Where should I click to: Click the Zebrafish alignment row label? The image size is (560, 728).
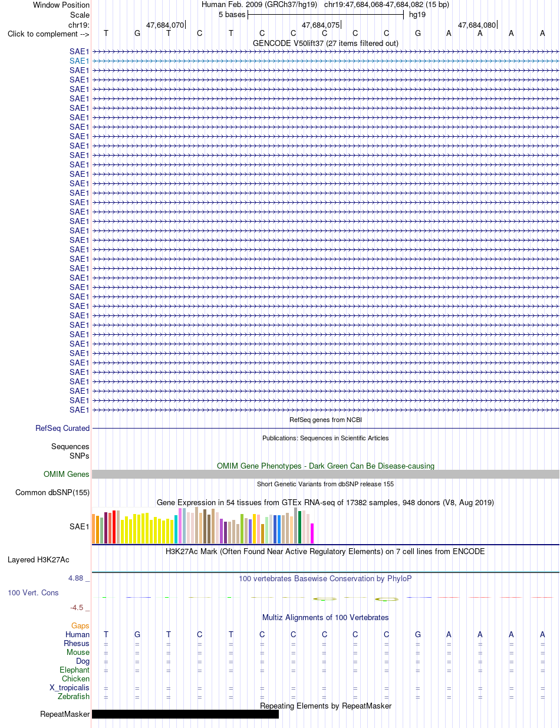pos(74,697)
